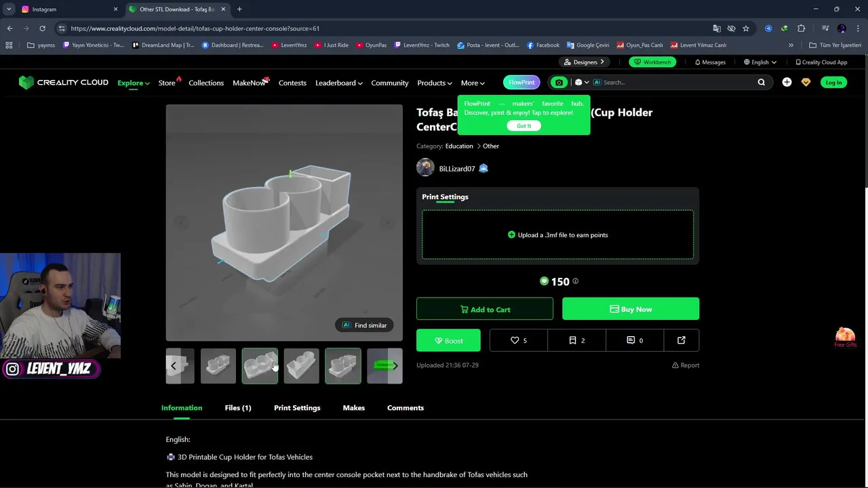Screen dimensions: 868x488
Task: Expand the More dropdown
Action: click(x=473, y=83)
